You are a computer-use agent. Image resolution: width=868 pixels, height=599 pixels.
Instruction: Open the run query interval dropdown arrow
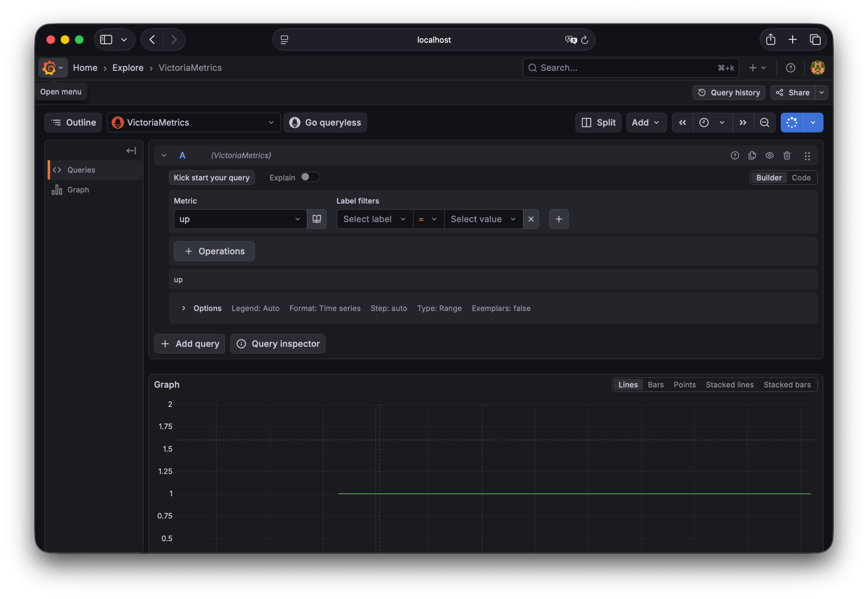tap(813, 123)
